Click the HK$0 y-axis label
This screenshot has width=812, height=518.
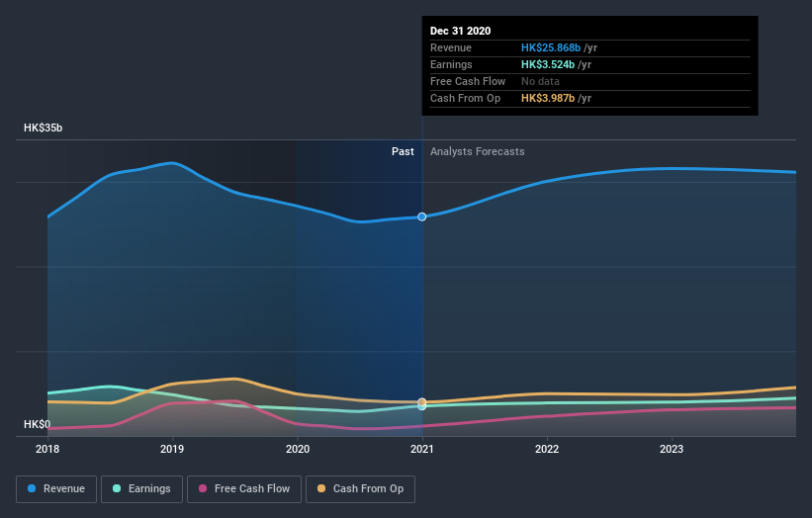(38, 424)
